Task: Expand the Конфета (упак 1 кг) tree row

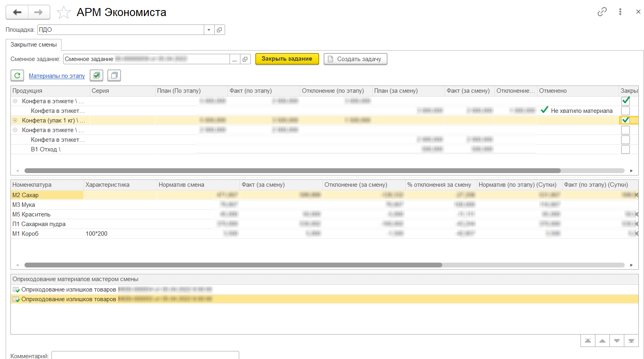Action: 15,120
